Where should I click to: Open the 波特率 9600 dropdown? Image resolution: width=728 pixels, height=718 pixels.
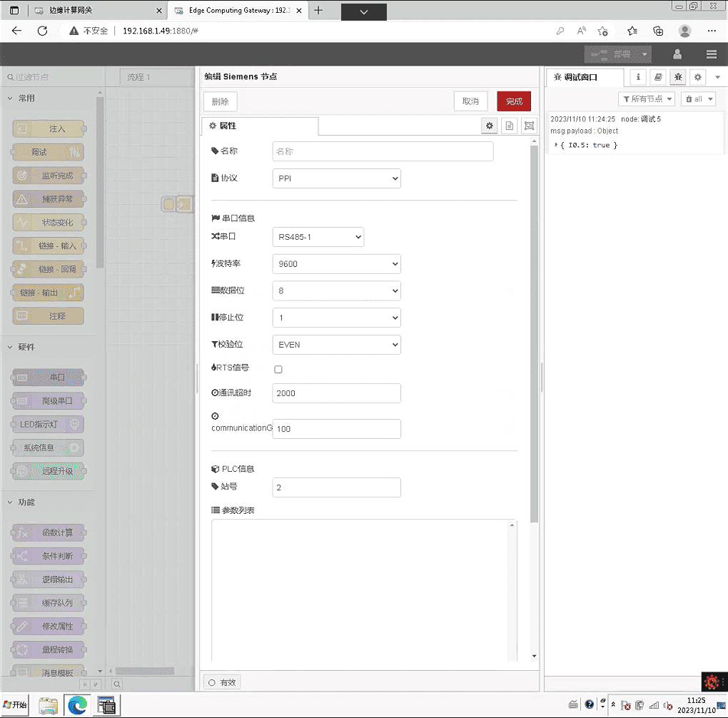[x=336, y=264]
